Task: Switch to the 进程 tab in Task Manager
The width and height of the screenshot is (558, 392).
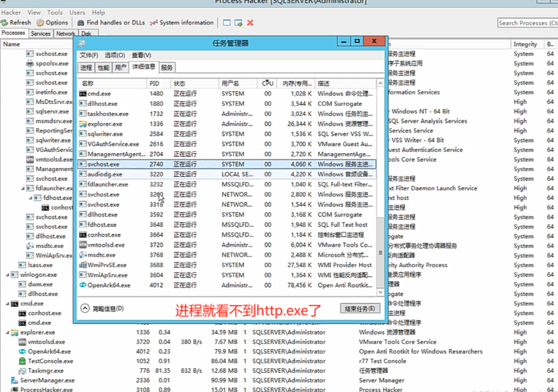Action: [86, 67]
